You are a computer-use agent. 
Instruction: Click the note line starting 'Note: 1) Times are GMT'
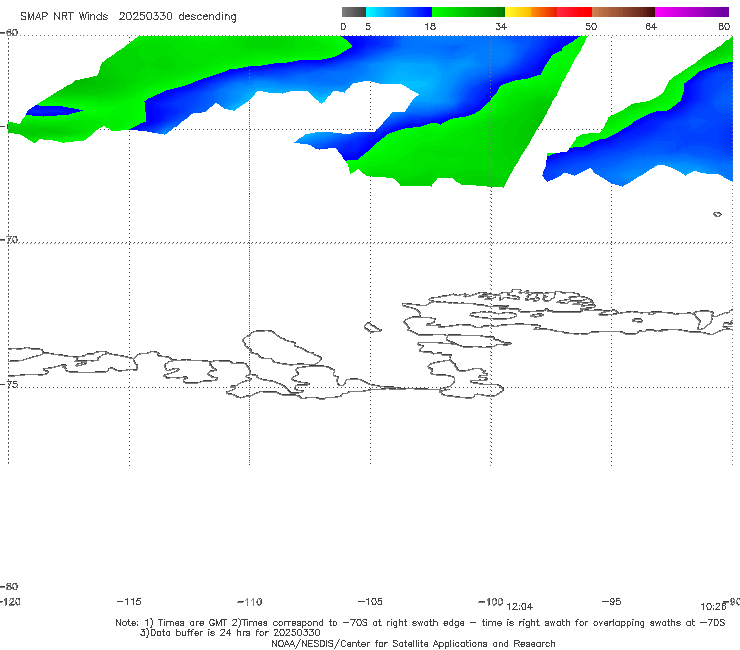tap(420, 623)
